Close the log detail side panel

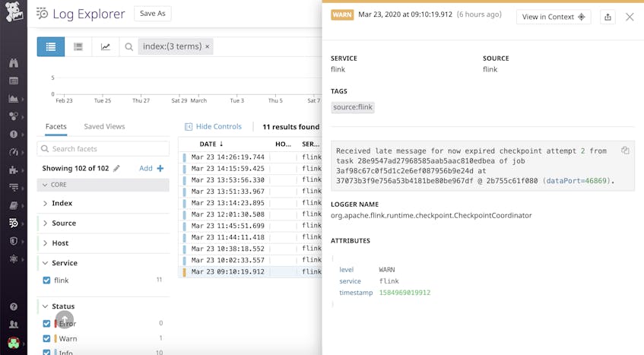coord(630,17)
